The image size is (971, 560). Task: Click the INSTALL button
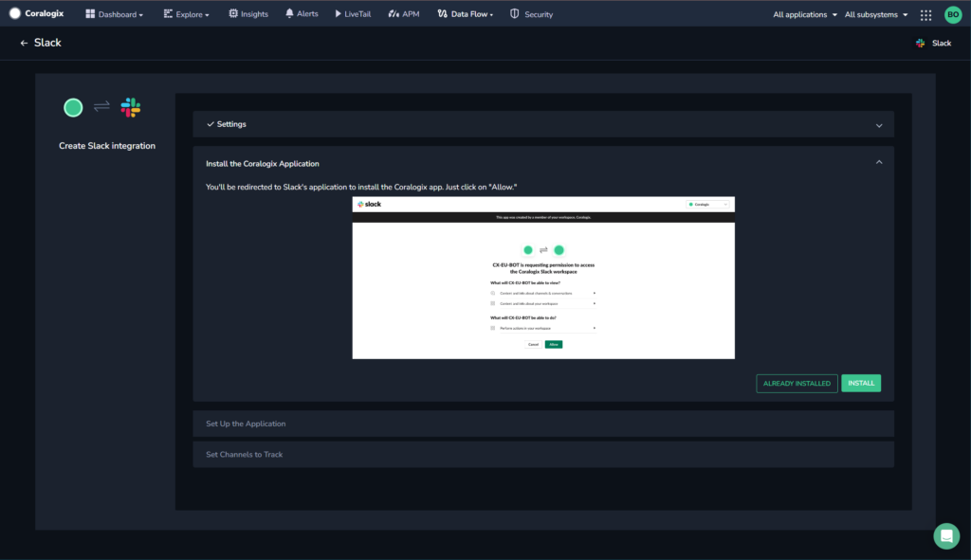click(x=861, y=383)
